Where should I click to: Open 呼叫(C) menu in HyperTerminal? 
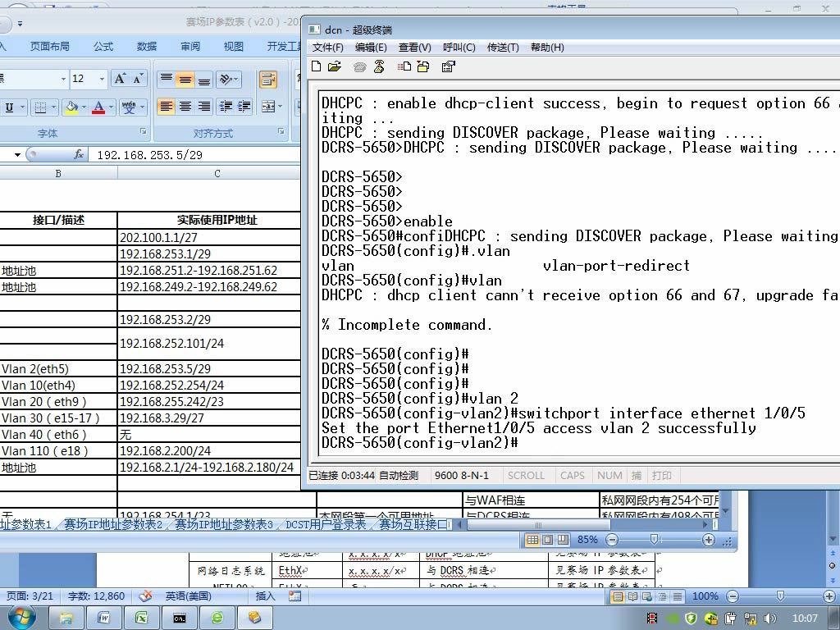click(x=459, y=47)
